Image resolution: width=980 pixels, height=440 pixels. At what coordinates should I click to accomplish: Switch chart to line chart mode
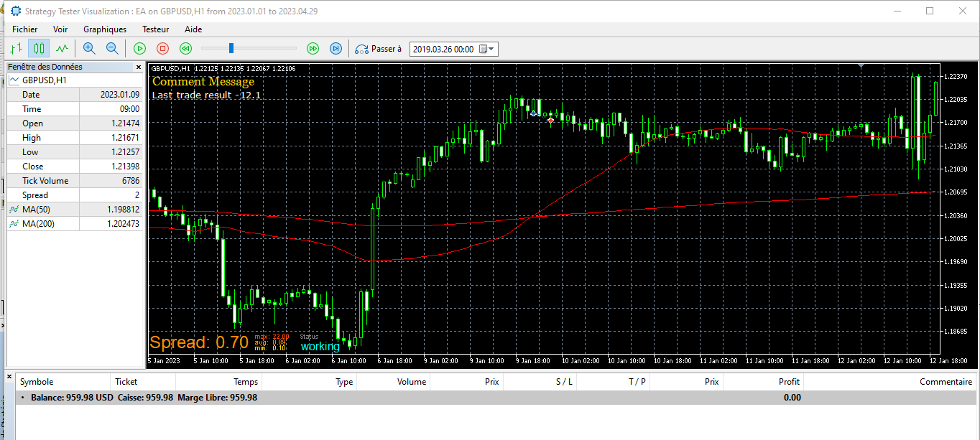click(x=62, y=49)
